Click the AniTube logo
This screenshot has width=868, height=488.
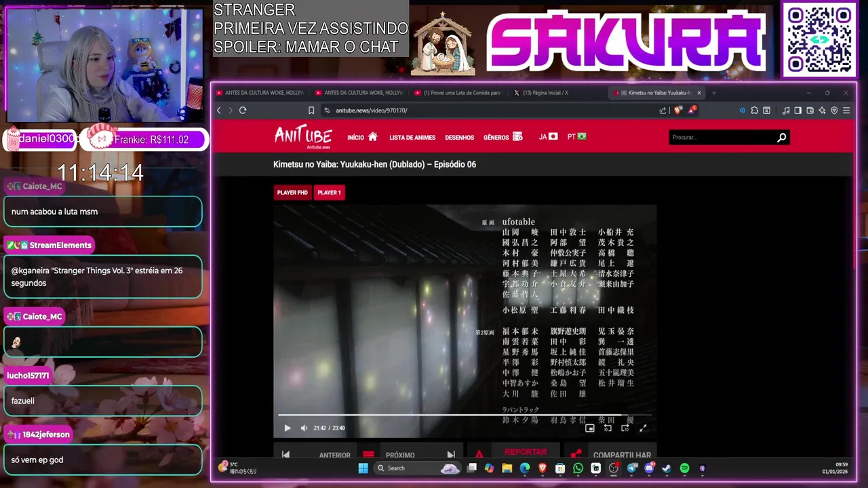pyautogui.click(x=303, y=136)
